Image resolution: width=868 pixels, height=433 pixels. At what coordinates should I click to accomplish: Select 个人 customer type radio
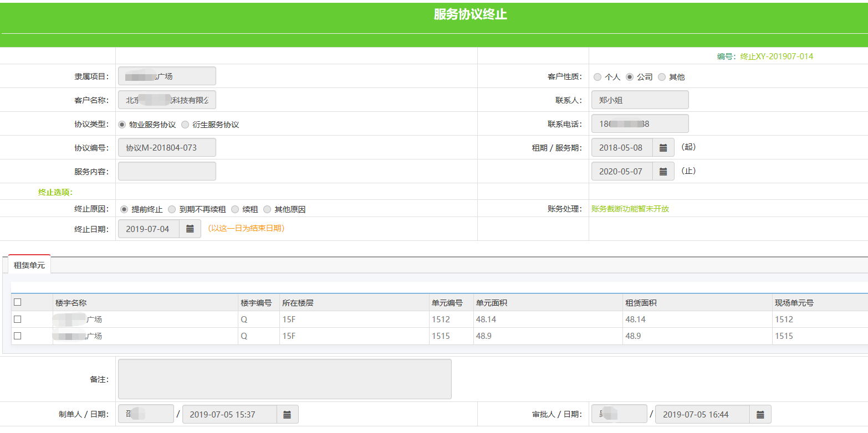pos(598,77)
